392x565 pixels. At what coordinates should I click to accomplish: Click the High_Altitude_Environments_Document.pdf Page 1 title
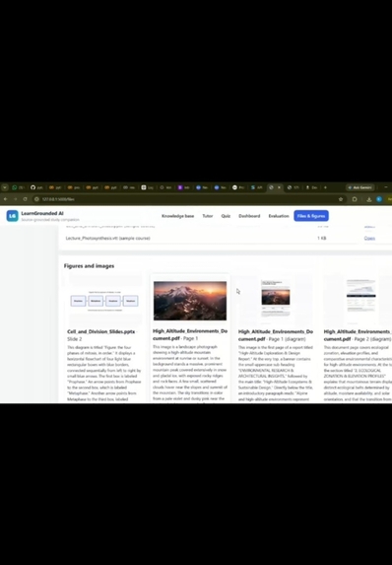(190, 334)
